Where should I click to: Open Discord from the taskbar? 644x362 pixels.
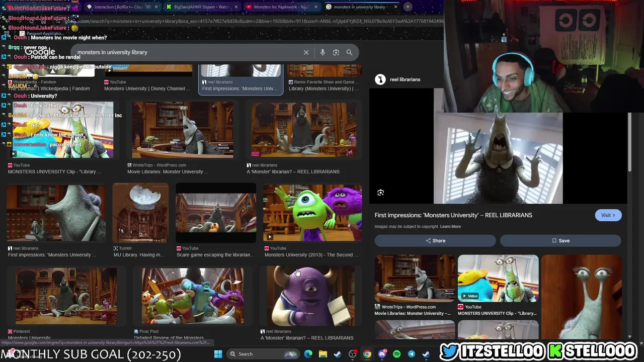pyautogui.click(x=382, y=354)
